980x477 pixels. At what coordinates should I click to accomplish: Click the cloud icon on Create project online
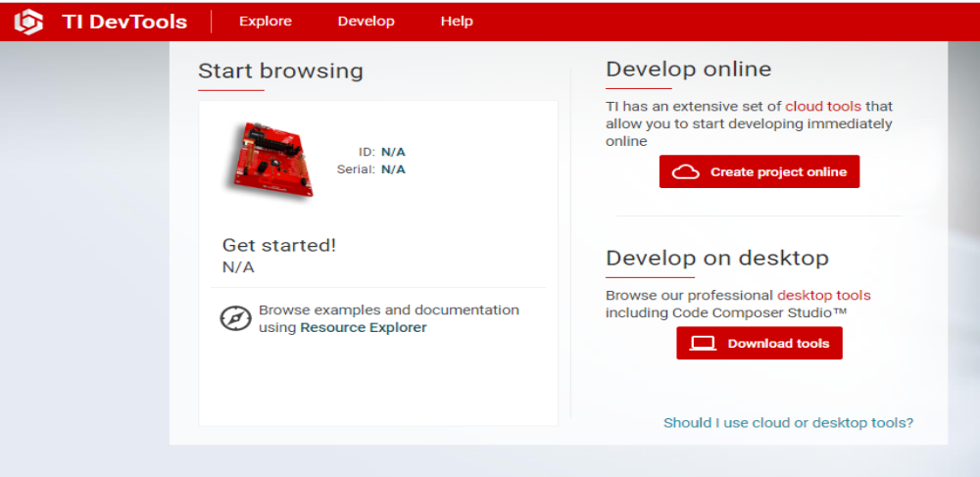pyautogui.click(x=686, y=171)
